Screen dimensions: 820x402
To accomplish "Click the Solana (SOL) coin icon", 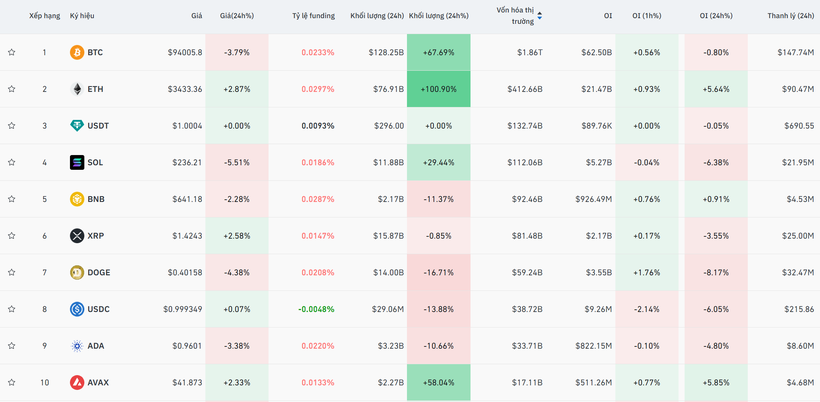I will coord(77,162).
